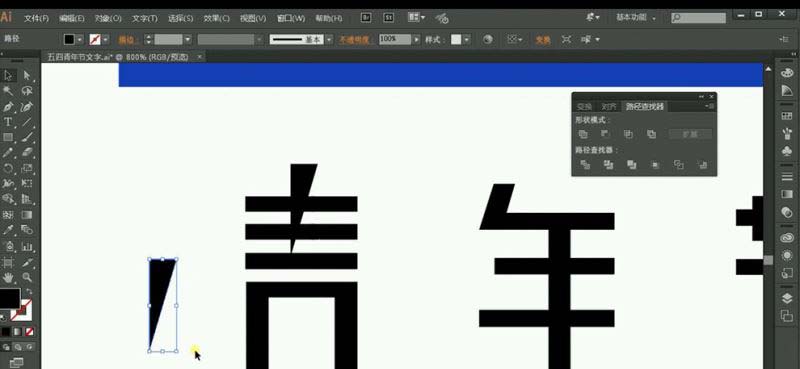
Task: Open the 文字(T) menu
Action: [x=145, y=18]
